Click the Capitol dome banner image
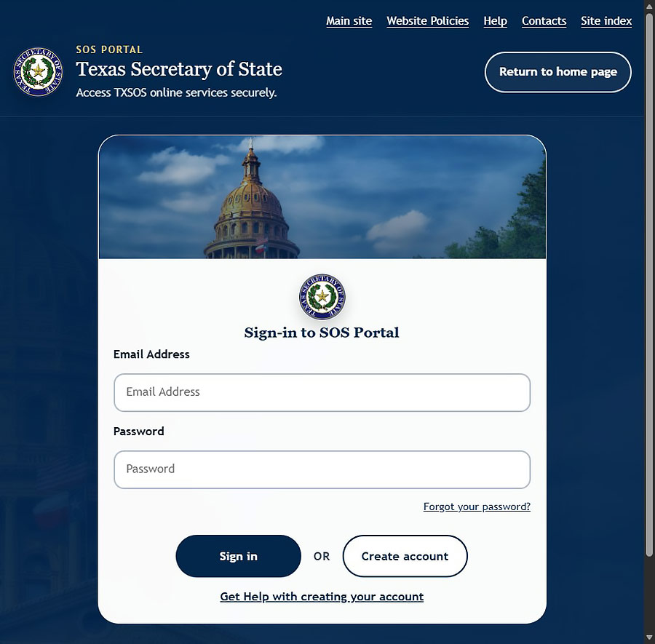 click(x=322, y=196)
